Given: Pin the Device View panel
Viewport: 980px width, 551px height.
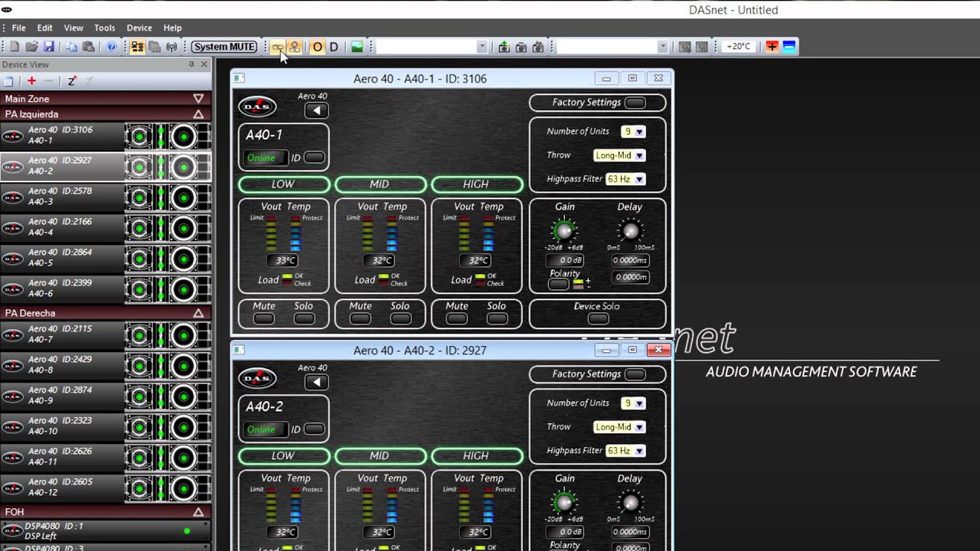Looking at the screenshot, I should click(191, 64).
